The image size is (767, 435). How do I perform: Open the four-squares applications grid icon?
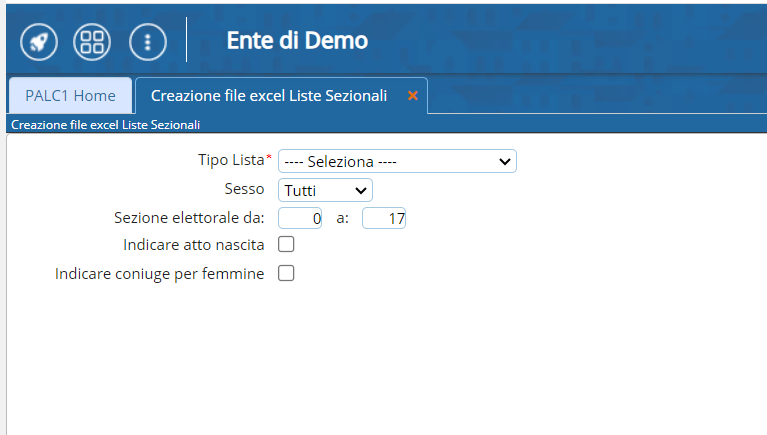tap(93, 41)
